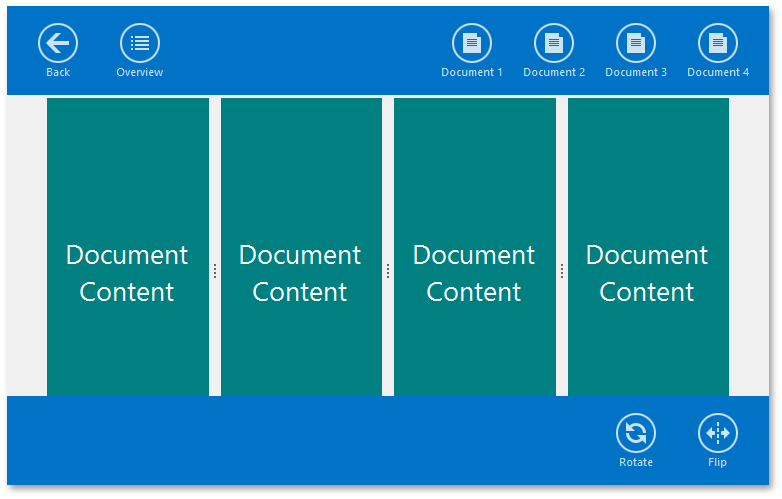Select the first Document Content panel
This screenshot has width=782, height=499.
(x=128, y=247)
